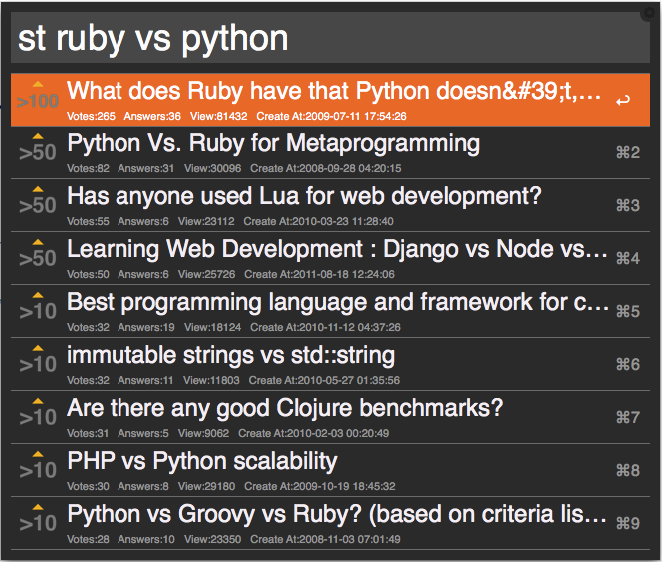Click the >10 vote icon beside Python vs Groovy result

(x=38, y=519)
